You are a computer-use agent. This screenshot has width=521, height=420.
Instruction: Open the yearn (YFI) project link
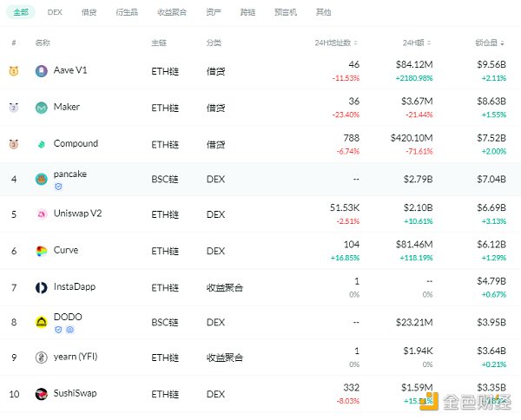[76, 357]
